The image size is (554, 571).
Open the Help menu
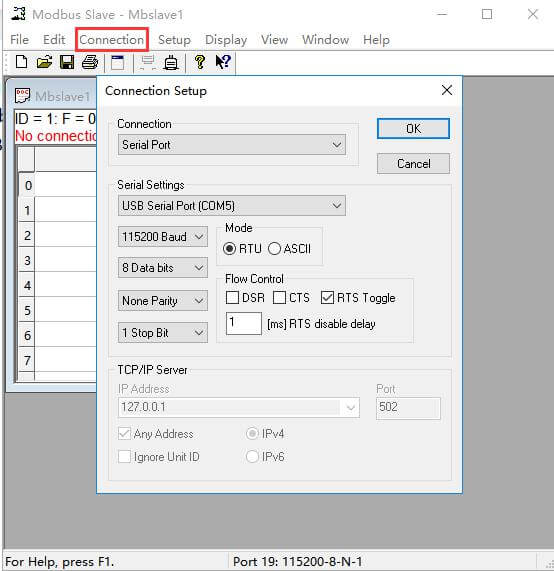(x=376, y=39)
